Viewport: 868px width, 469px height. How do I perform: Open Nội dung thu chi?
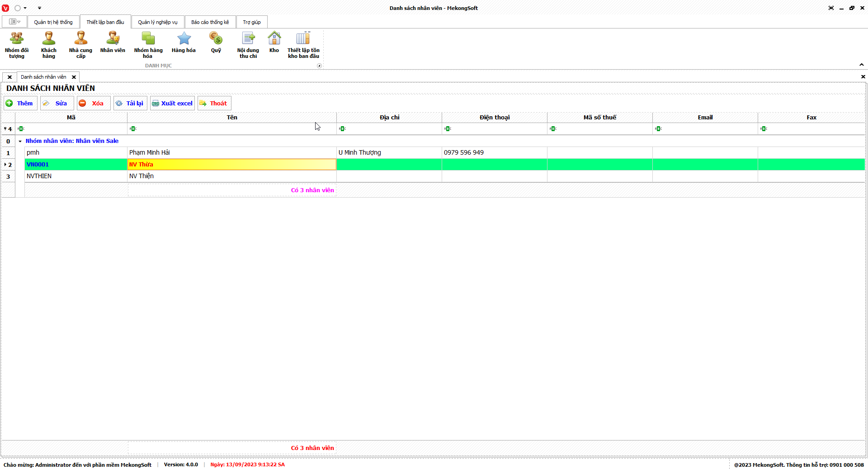248,45
